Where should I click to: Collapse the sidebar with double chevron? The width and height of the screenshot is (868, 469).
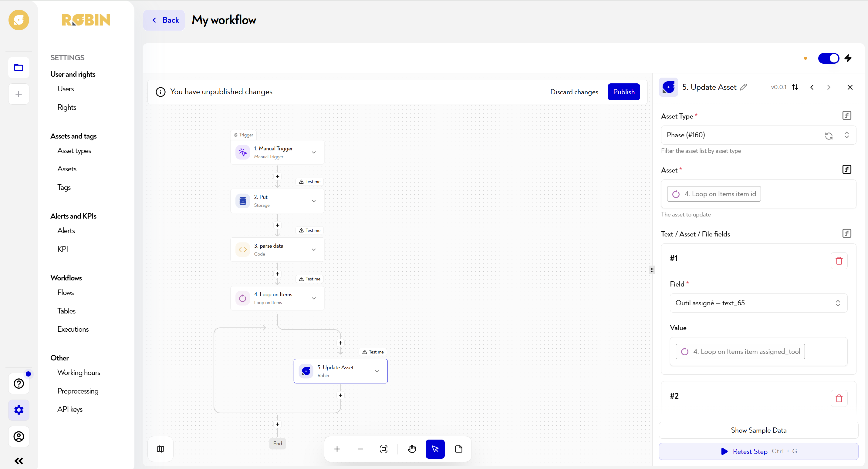pos(19,461)
